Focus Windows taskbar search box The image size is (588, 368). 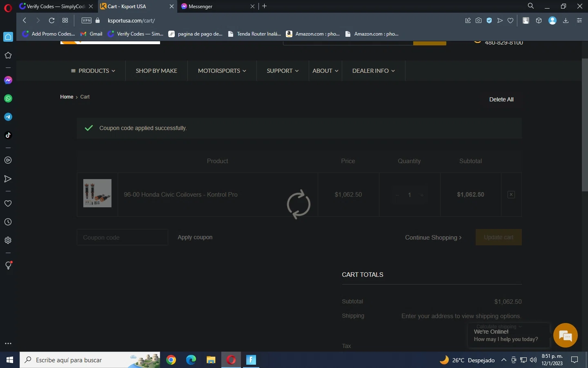tap(90, 360)
